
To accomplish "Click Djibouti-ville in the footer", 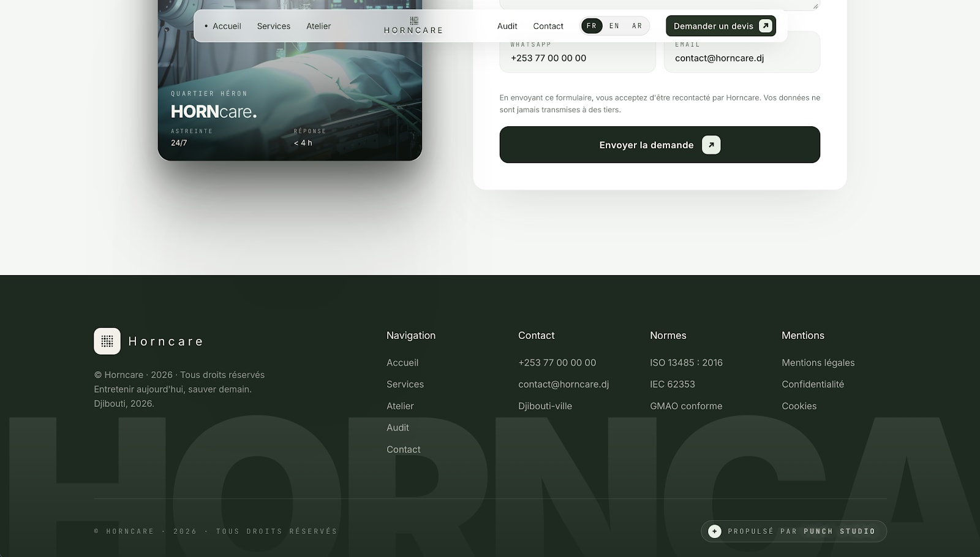I will (x=545, y=406).
